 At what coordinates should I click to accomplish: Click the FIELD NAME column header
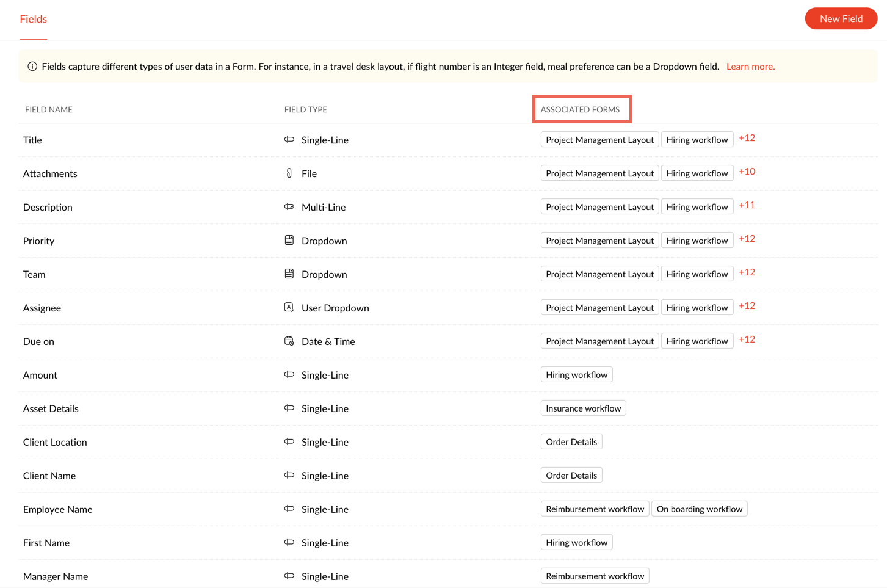pos(49,110)
